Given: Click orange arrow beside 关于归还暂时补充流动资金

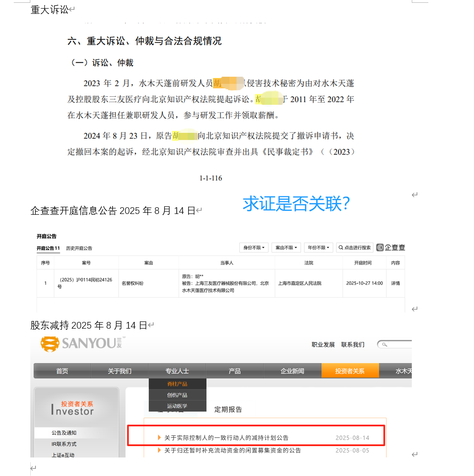Looking at the screenshot, I should coord(159,450).
